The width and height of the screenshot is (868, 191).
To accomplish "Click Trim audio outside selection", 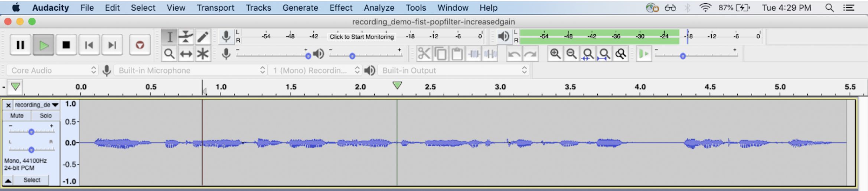I will point(474,54).
